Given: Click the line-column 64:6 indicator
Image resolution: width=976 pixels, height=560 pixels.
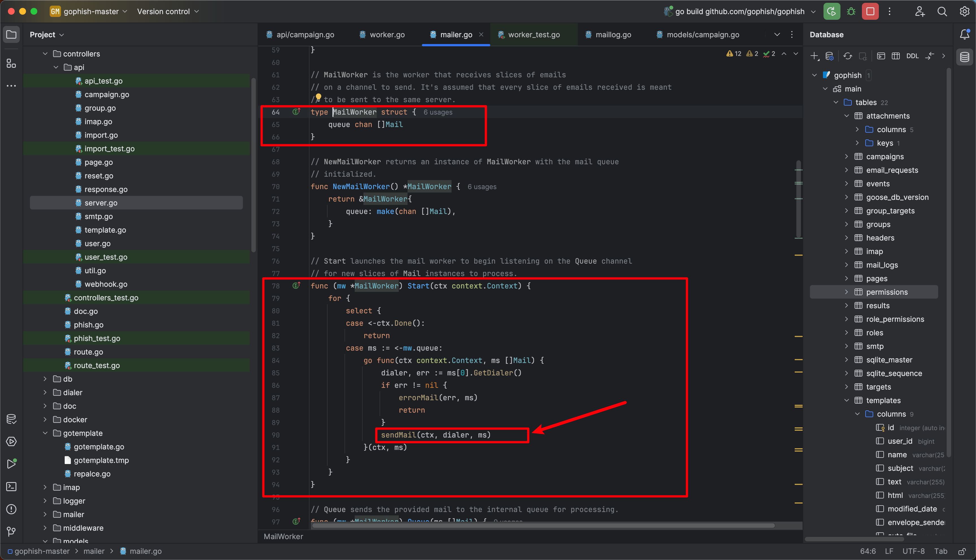Looking at the screenshot, I should (x=868, y=551).
